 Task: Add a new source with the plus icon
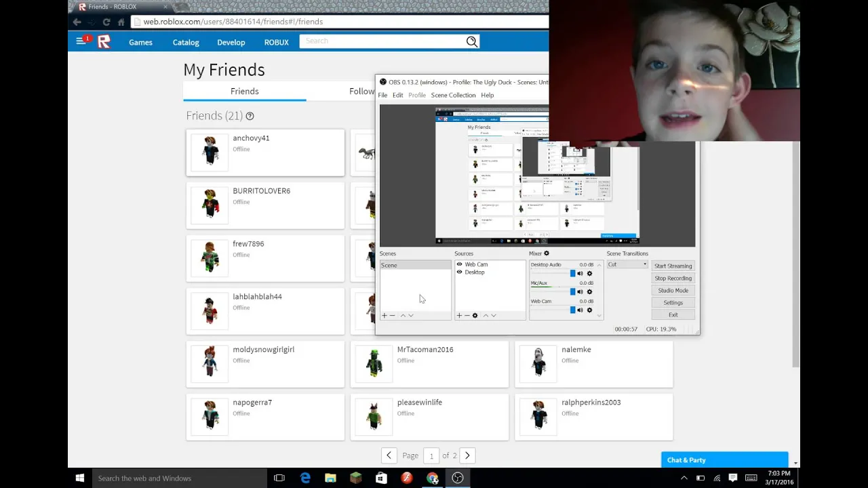(459, 316)
